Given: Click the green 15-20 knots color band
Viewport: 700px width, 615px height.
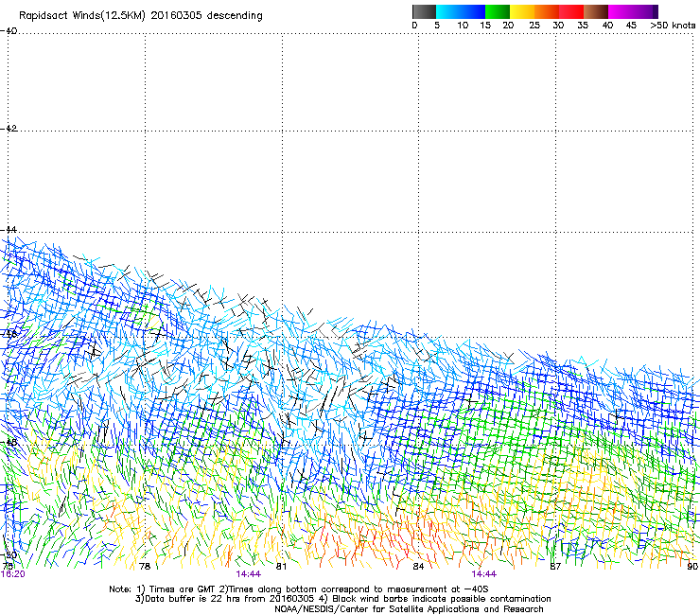Looking at the screenshot, I should [x=498, y=11].
